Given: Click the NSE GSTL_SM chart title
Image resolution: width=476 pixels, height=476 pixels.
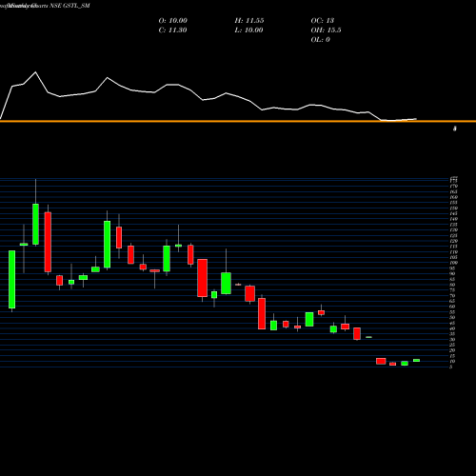Looking at the screenshot, I should [69, 6].
